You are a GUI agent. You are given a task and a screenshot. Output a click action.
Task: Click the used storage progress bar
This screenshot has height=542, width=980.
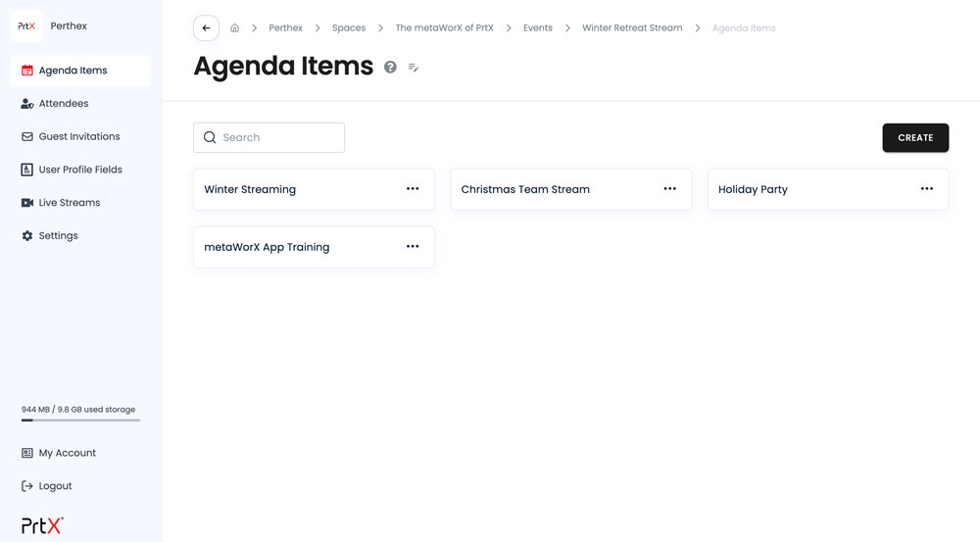[x=80, y=419]
